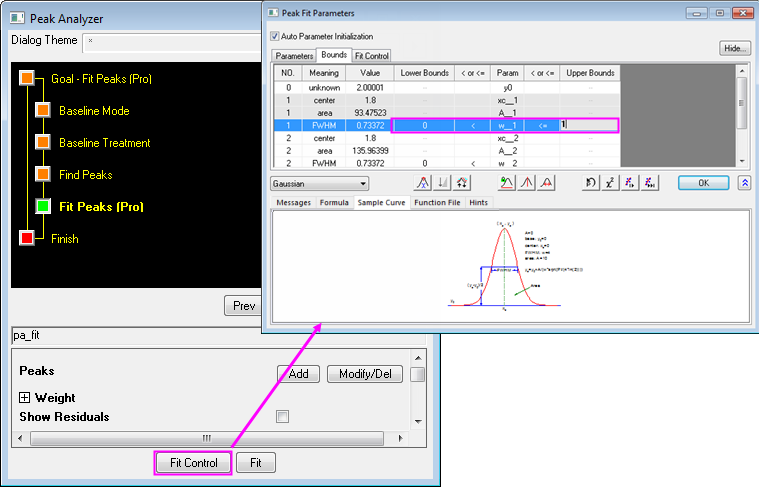Viewport: 759px width, 487px height.
Task: Click the FWHM upper bounds input cell
Action: (588, 125)
